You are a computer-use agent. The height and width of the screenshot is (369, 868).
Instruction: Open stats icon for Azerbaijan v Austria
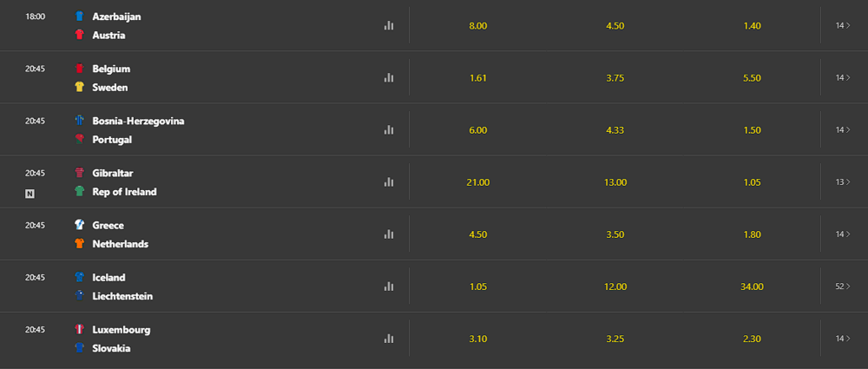point(389,26)
